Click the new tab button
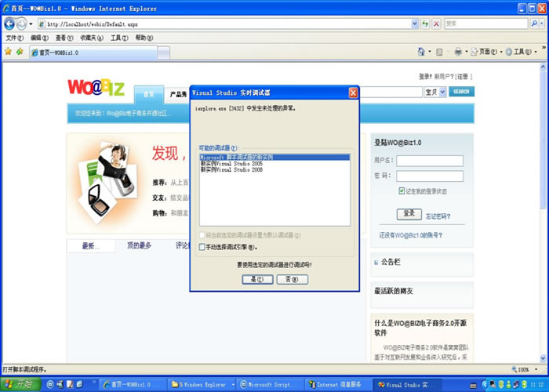 (x=163, y=53)
